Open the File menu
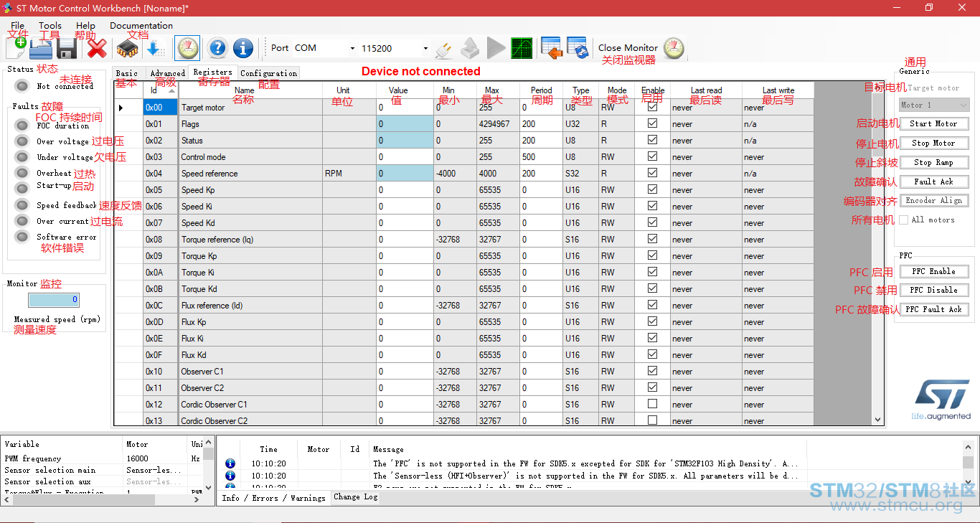 17,26
